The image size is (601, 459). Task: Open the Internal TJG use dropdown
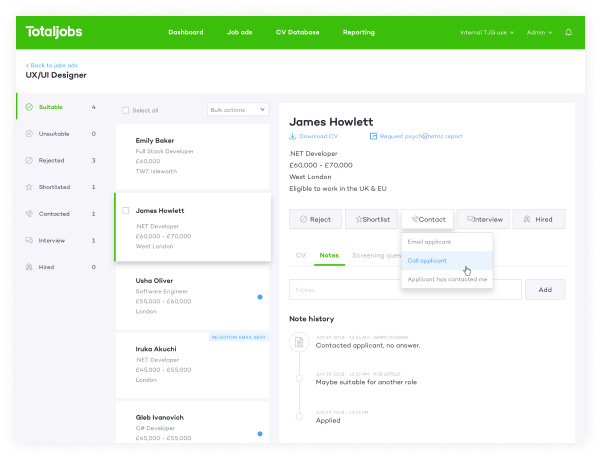(487, 32)
